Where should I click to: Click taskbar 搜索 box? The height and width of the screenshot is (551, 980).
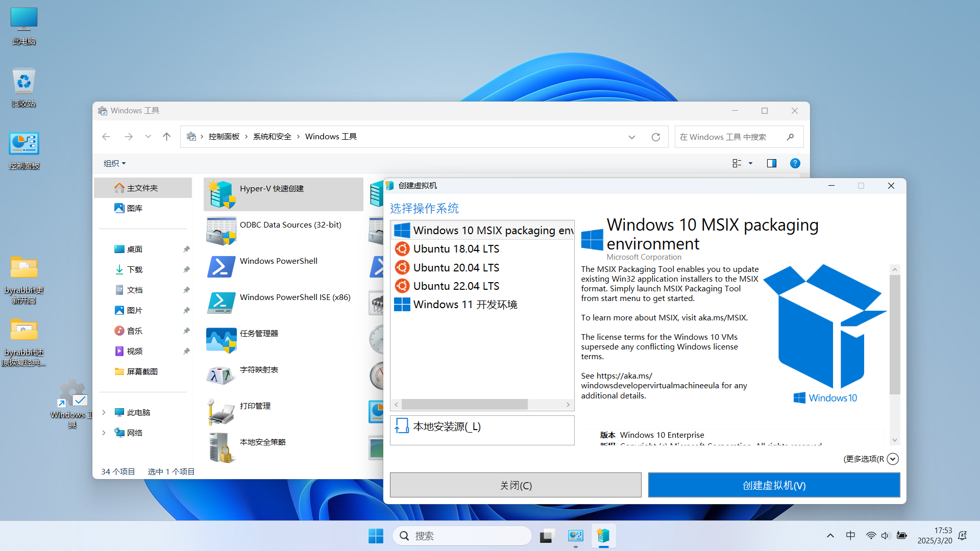[462, 536]
